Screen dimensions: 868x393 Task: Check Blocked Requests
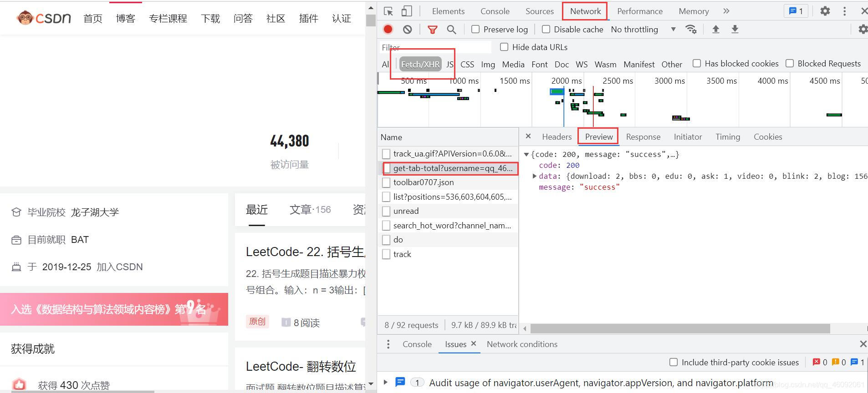coord(790,63)
